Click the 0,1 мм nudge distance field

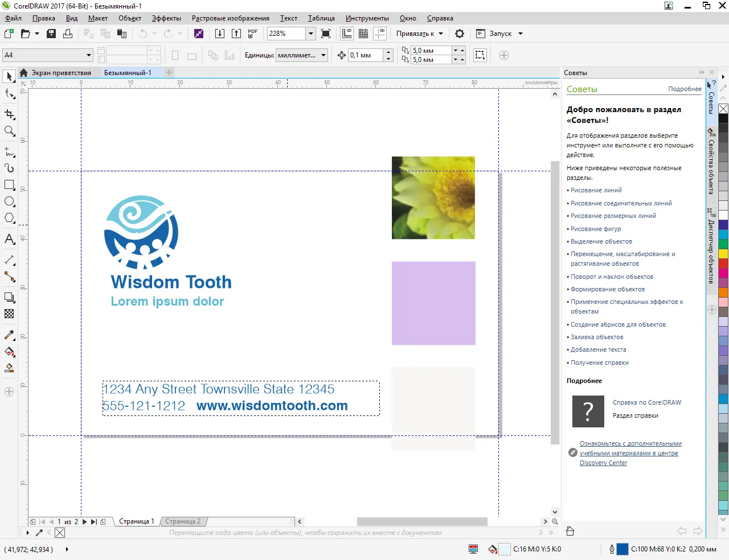[x=366, y=55]
